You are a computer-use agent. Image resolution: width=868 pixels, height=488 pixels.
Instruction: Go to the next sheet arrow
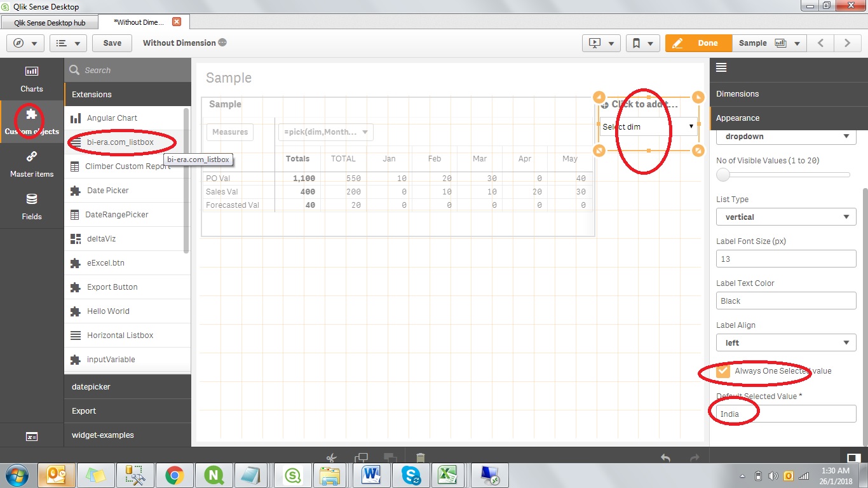[x=847, y=43]
